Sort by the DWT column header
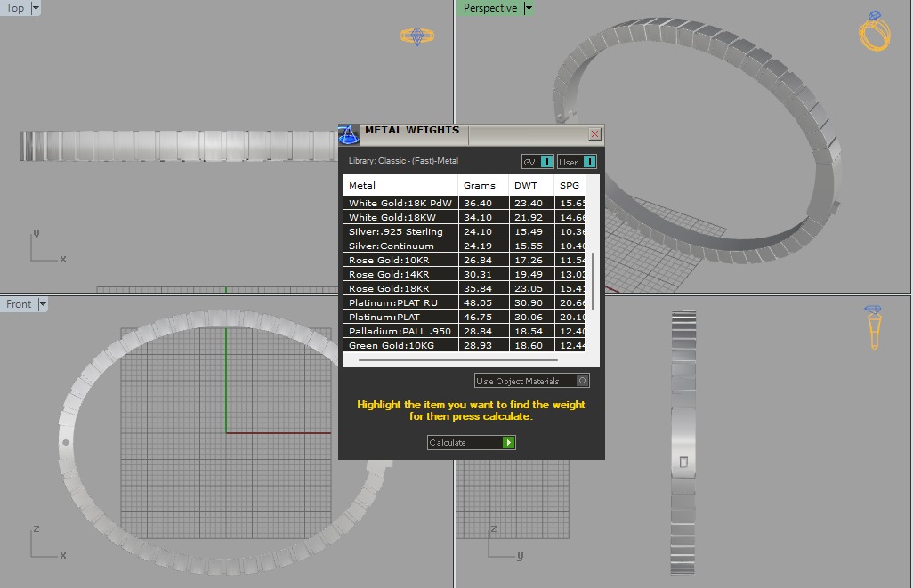Screen dimensions: 913x588 tap(531, 185)
